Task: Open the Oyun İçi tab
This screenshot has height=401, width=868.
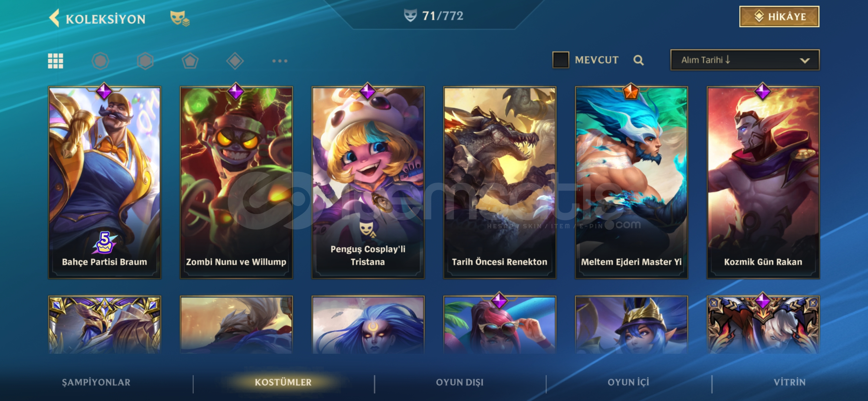Action: click(x=628, y=382)
